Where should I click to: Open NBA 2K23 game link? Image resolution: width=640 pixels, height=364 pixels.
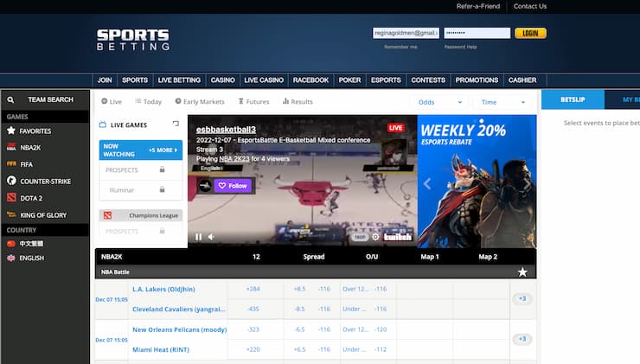tap(234, 159)
